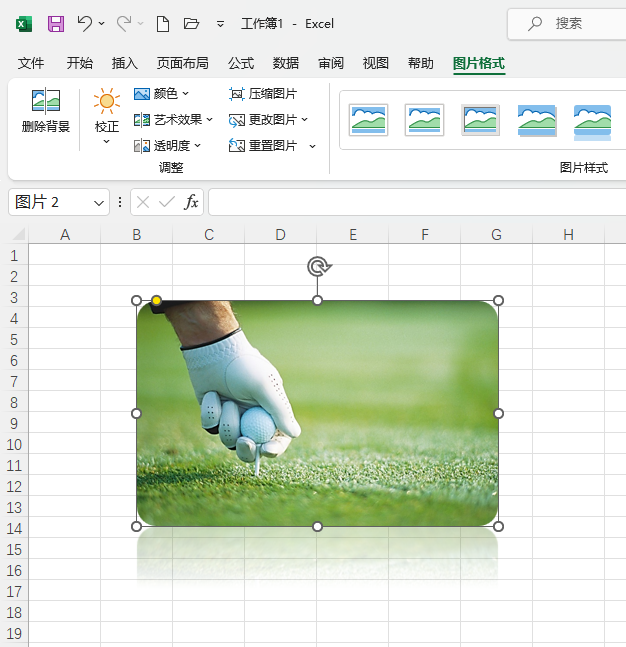The width and height of the screenshot is (626, 647).
Task: Open the 文件 menu tab
Action: click(31, 63)
